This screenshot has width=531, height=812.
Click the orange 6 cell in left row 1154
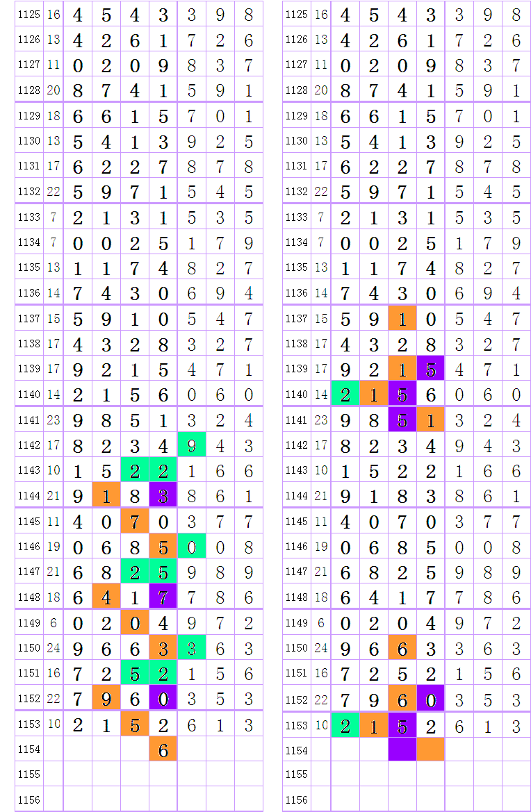[163, 749]
